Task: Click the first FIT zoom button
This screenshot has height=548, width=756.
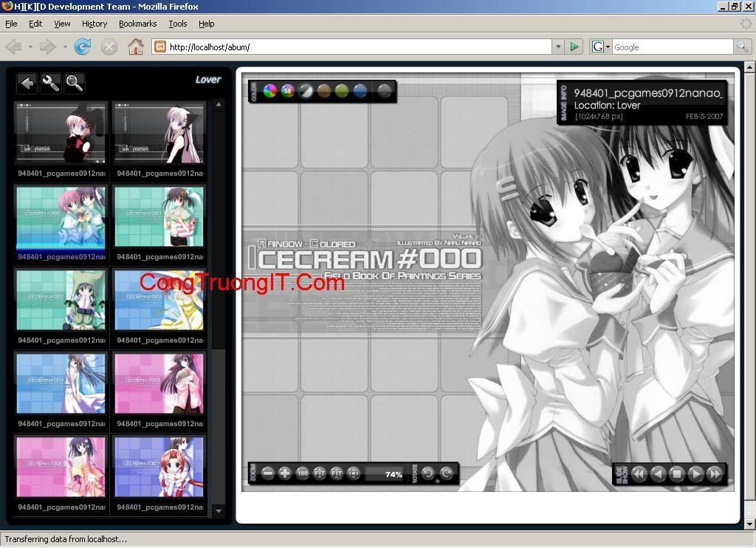Action: coord(319,473)
